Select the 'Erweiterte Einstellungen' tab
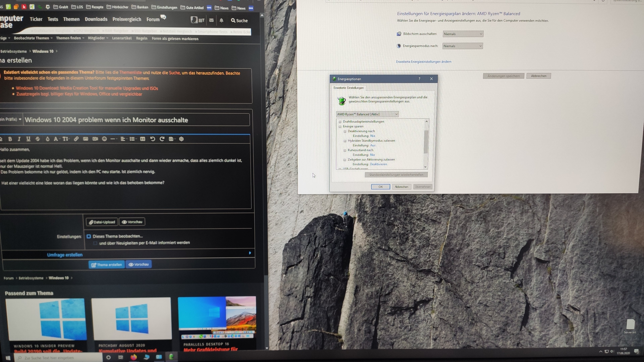This screenshot has width=644, height=362. [348, 88]
